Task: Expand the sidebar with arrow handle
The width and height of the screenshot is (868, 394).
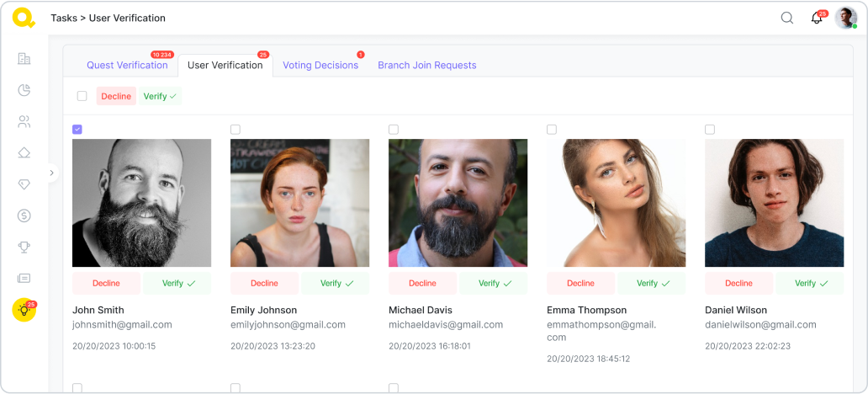Action: [51, 173]
